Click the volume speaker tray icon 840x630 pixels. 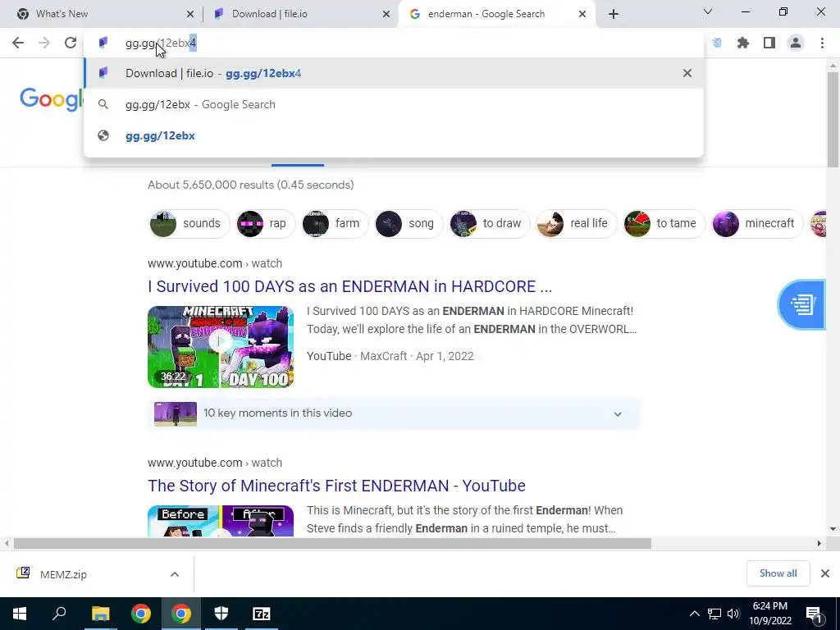tap(733, 614)
